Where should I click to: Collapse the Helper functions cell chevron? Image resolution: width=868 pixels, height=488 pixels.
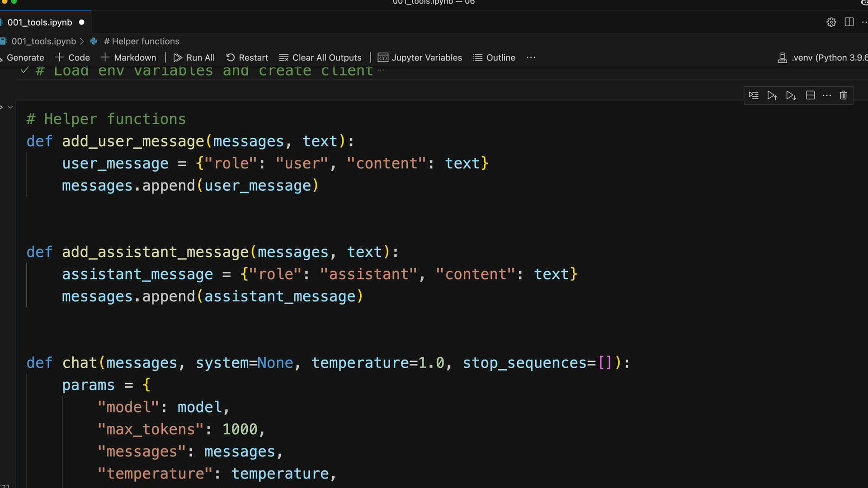click(10, 107)
